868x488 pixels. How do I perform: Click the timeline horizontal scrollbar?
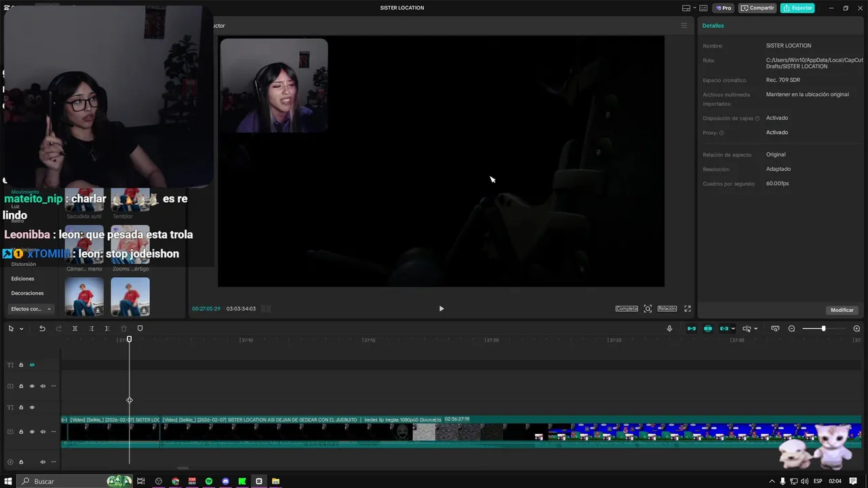[x=183, y=468]
